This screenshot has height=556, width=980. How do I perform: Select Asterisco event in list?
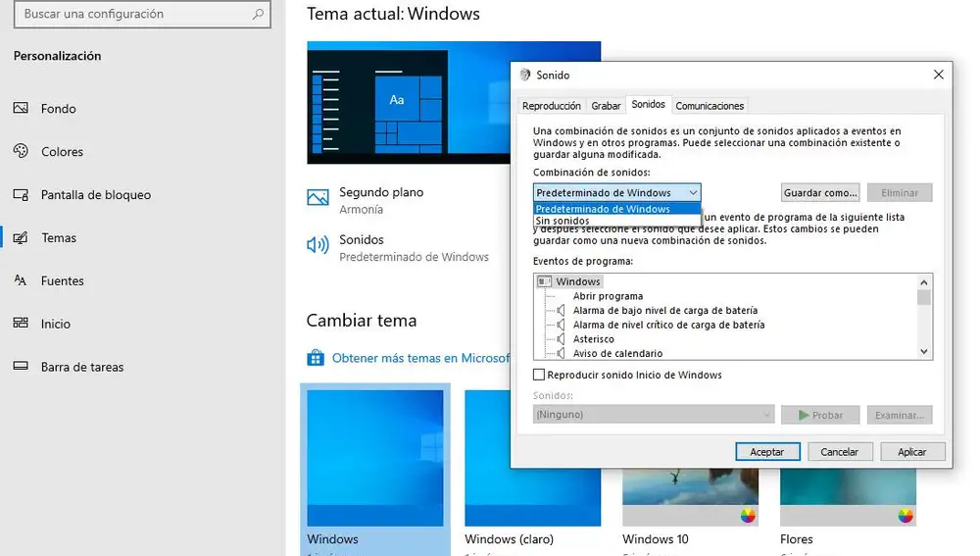(x=594, y=339)
